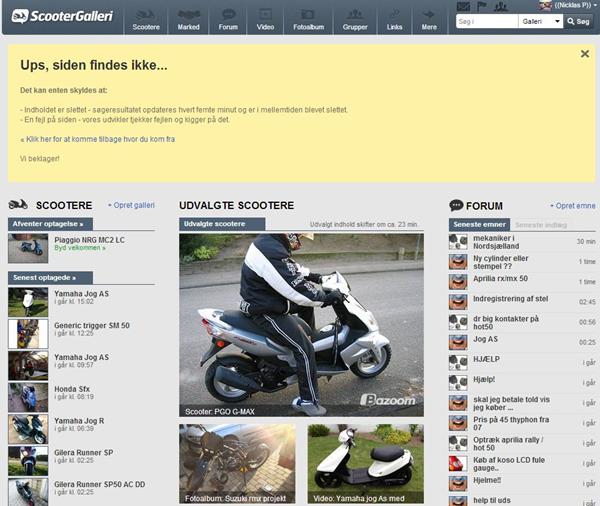The image size is (600, 506).
Task: Open Suzuki rmx projekt fotoalbum thumbnail
Action: (x=237, y=464)
